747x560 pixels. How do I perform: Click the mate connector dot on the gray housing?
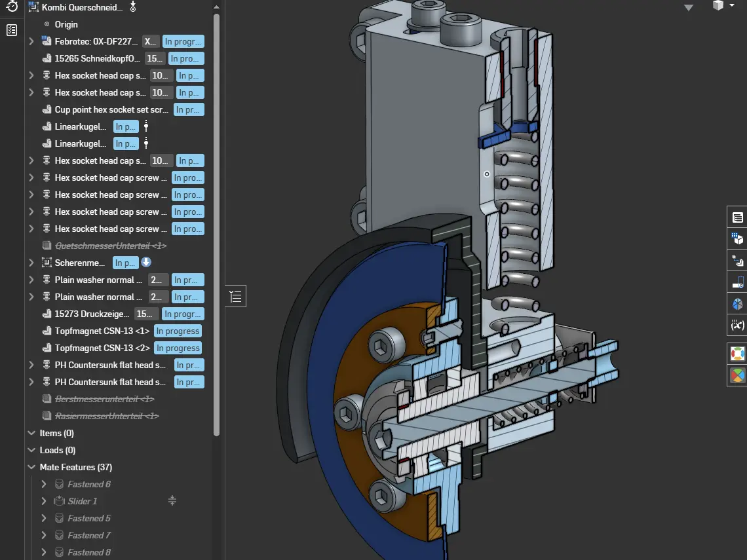[x=487, y=174]
